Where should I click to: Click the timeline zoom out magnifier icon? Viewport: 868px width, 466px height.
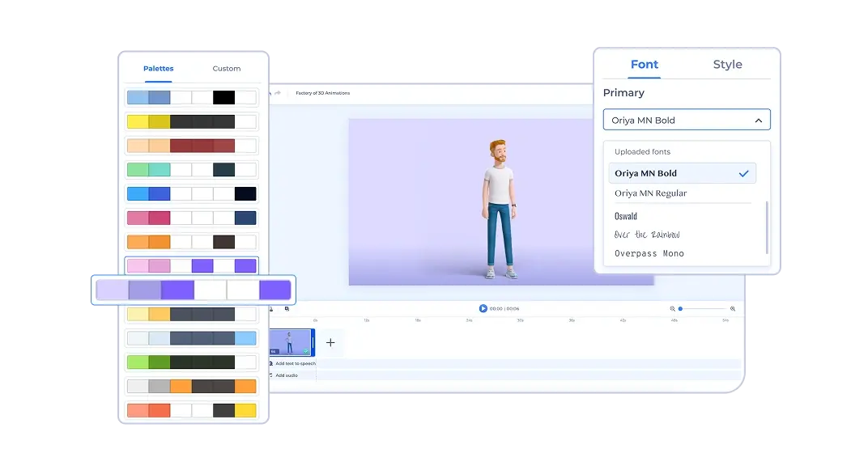[x=672, y=309]
